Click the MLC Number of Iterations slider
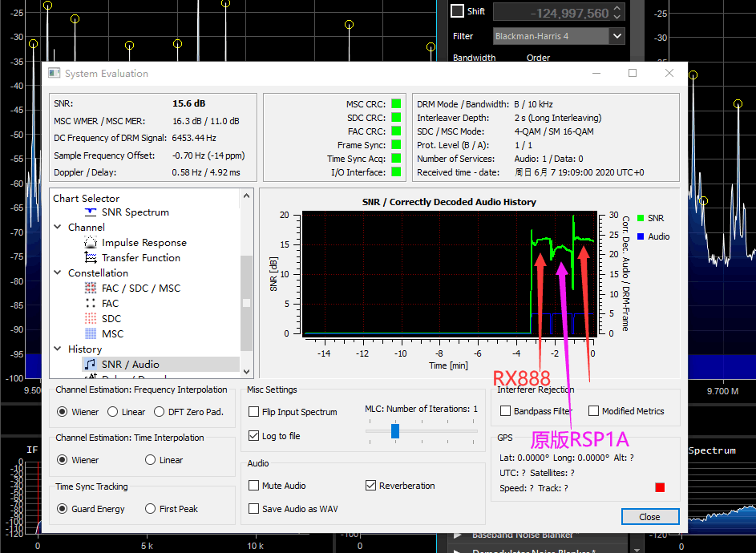Screen dimensions: 756x553 395,431
